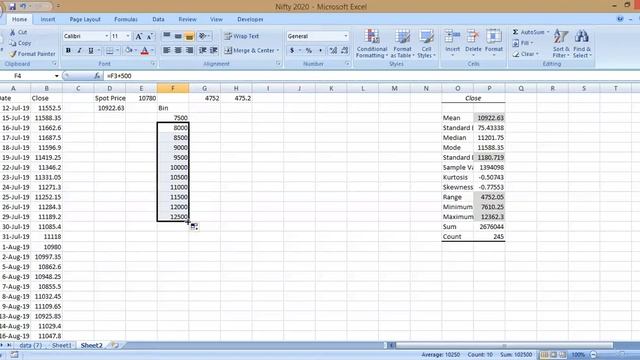Click the Shrink Font icon
The image size is (640, 360).
click(150, 36)
